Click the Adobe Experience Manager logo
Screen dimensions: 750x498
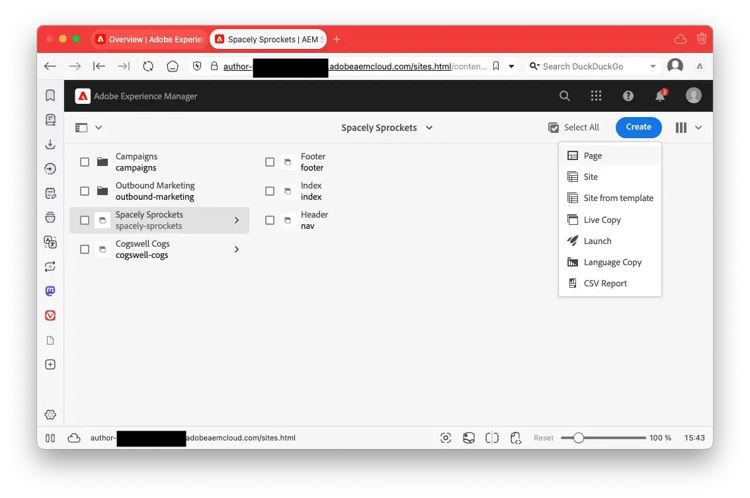coord(83,96)
